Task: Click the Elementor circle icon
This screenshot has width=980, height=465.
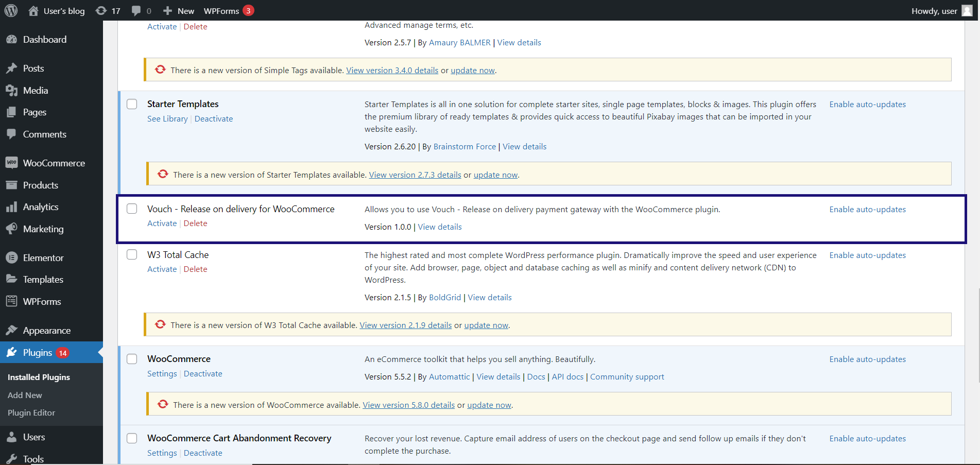Action: coord(11,258)
